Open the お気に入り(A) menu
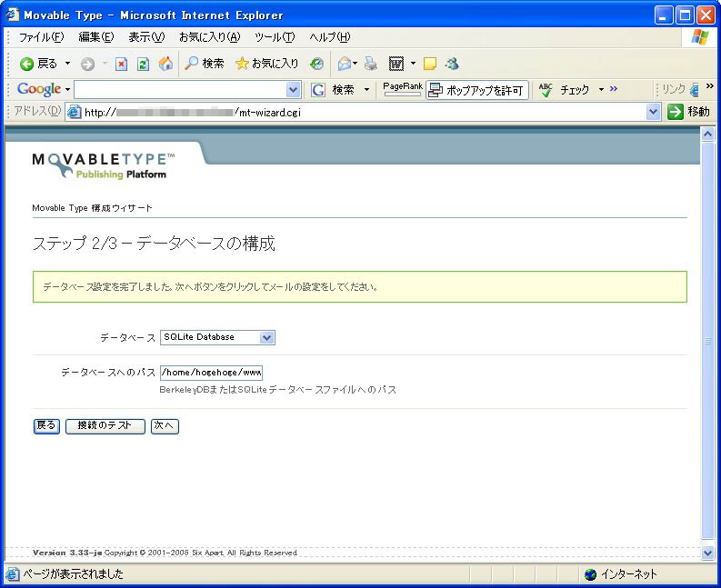 (x=209, y=37)
